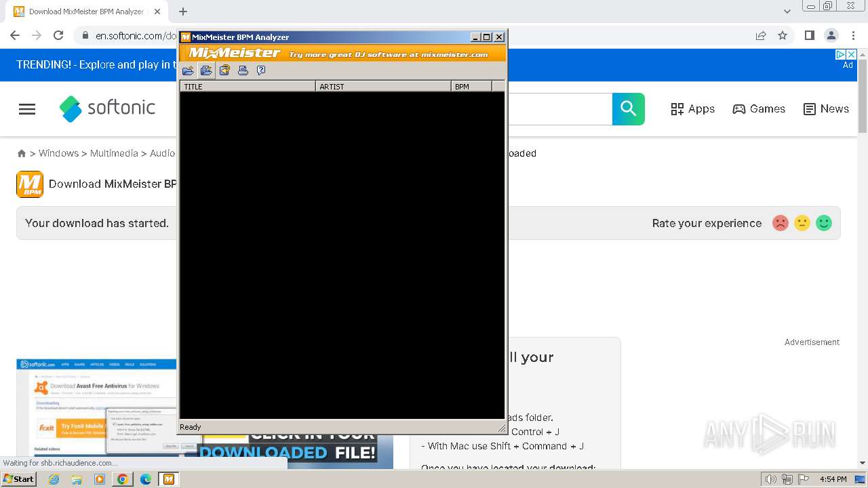This screenshot has width=868, height=488.
Task: Minimize the MixMeister BPM Analyzer window
Action: click(x=475, y=37)
